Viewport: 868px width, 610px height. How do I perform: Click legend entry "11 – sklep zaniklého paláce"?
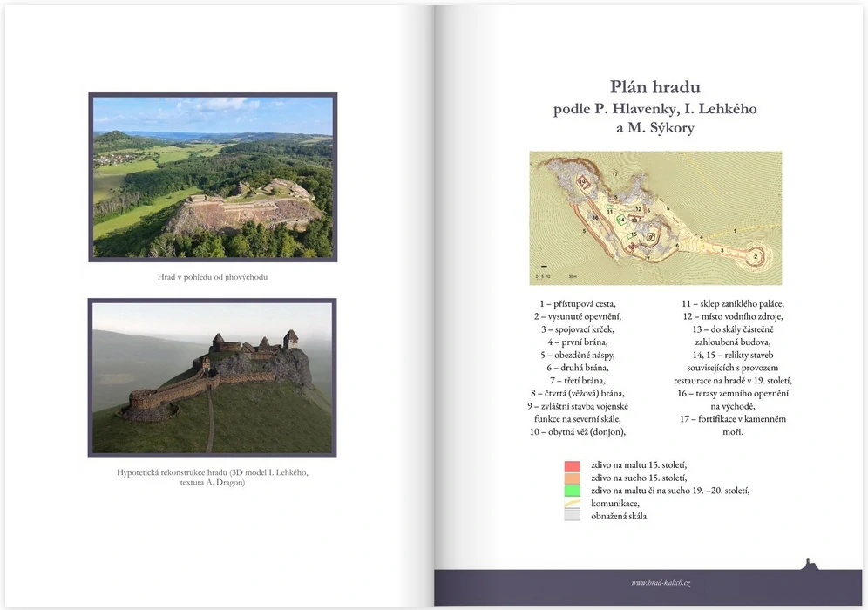click(732, 303)
